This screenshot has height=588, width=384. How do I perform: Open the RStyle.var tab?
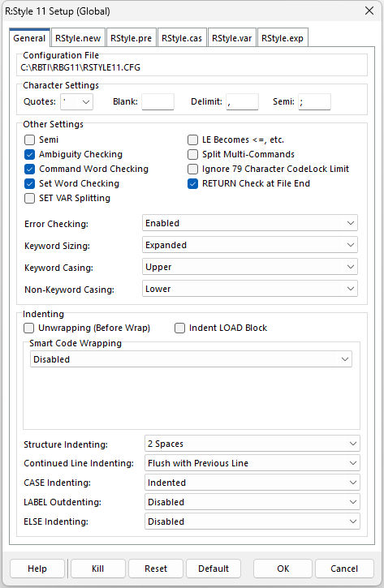click(231, 38)
